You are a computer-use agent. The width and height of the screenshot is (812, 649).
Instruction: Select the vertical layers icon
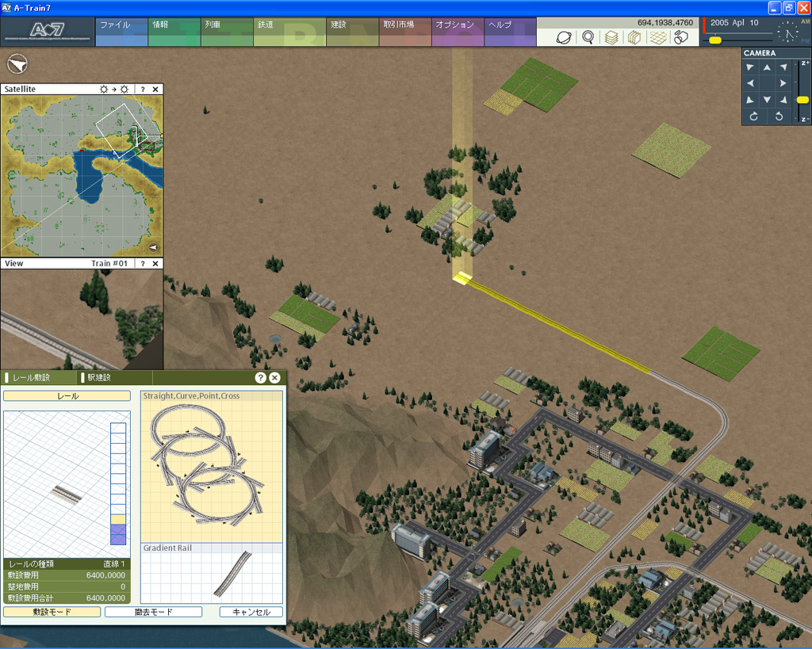tap(634, 38)
